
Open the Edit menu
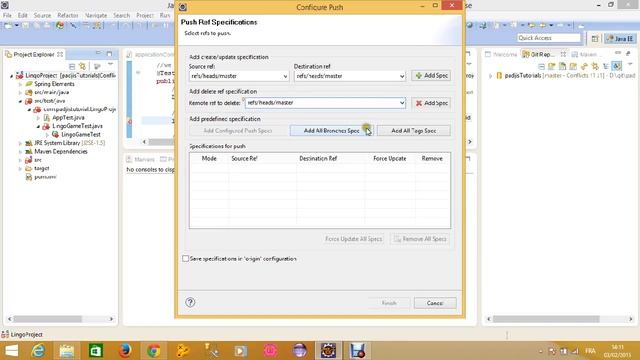[x=22, y=16]
